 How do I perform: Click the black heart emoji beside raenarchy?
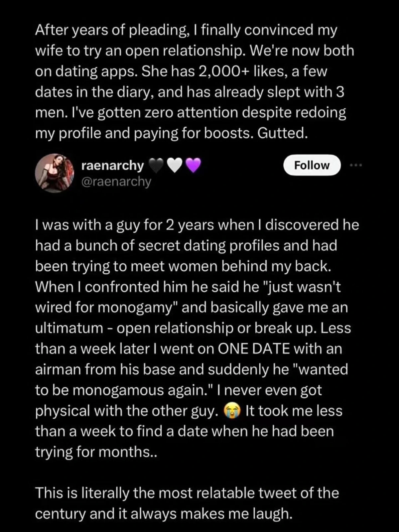click(x=156, y=165)
